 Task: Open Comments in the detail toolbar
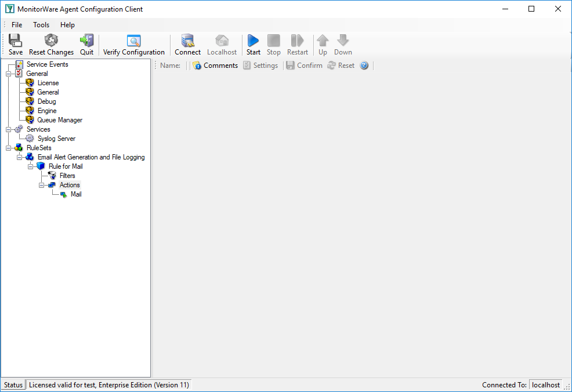215,66
